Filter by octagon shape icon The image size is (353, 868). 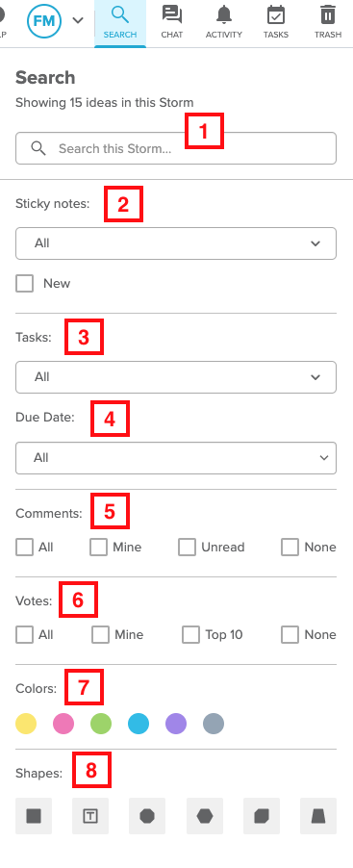pyautogui.click(x=147, y=816)
